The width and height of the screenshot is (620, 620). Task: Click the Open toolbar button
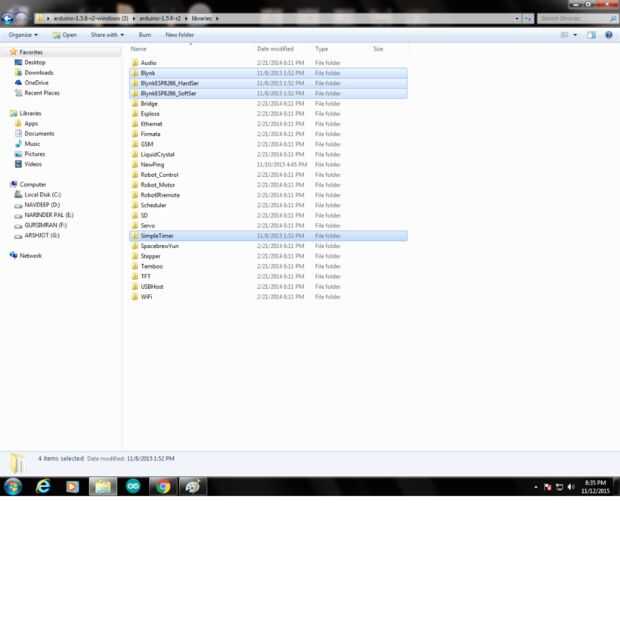65,35
